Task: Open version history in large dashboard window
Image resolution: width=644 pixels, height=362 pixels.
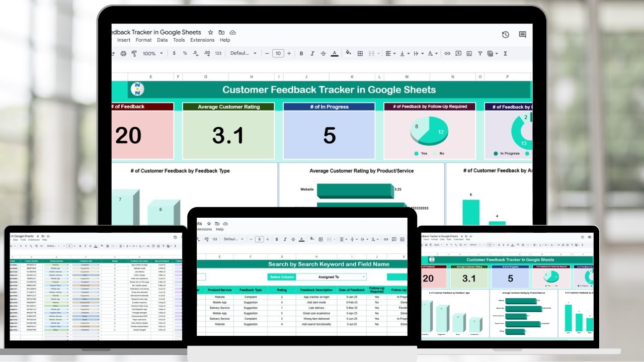Action: point(505,35)
